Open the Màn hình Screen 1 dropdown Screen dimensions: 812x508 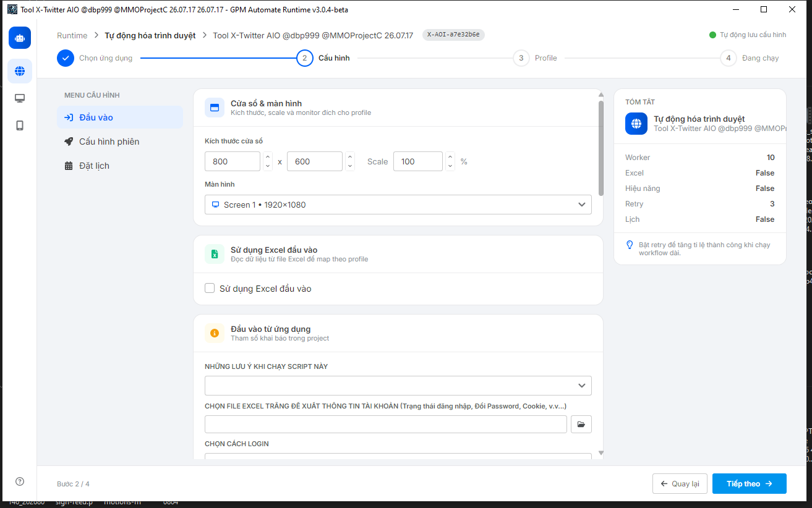coord(398,205)
